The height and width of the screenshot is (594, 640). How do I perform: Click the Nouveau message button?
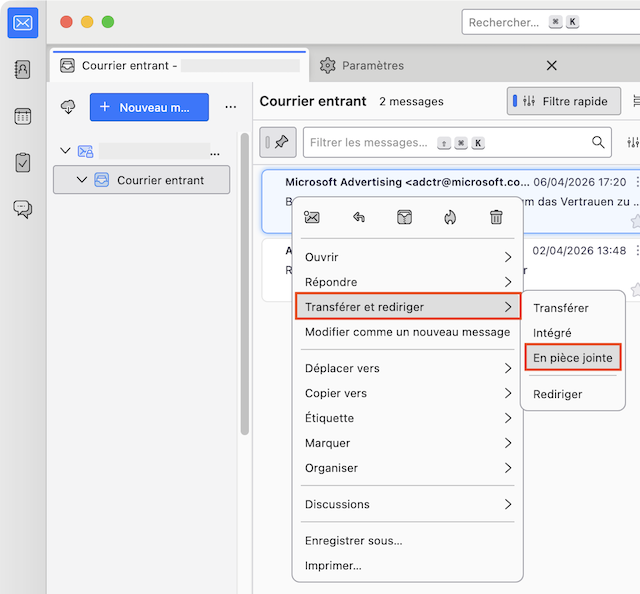pos(149,107)
